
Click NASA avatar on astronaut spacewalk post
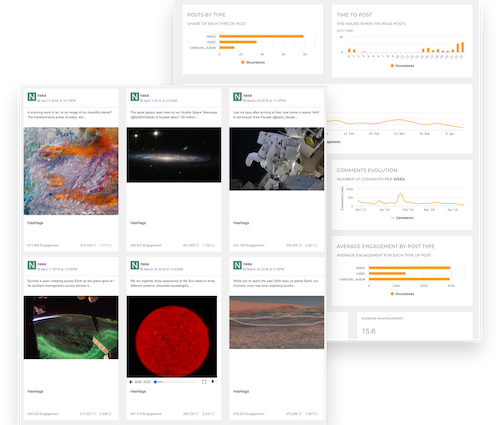point(237,97)
